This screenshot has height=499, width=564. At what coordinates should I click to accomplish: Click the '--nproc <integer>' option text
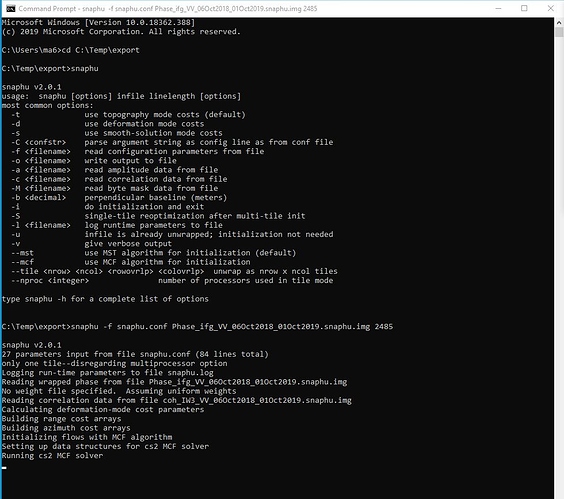[x=50, y=281]
